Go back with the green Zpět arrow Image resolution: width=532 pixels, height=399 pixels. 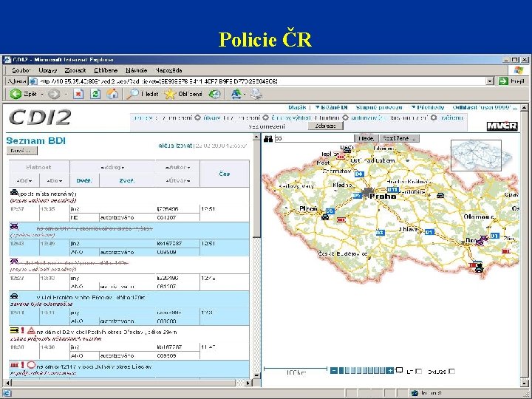click(x=16, y=94)
